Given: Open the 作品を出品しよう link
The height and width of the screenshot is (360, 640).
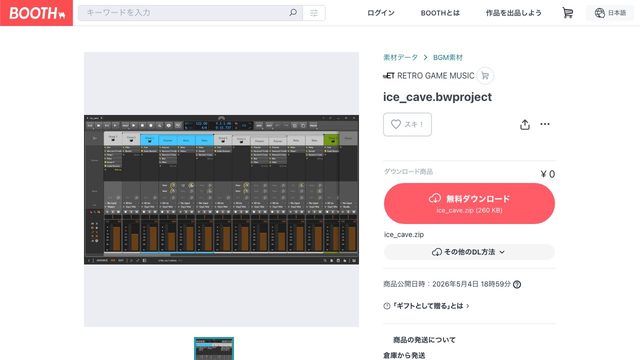Looking at the screenshot, I should click(x=513, y=13).
